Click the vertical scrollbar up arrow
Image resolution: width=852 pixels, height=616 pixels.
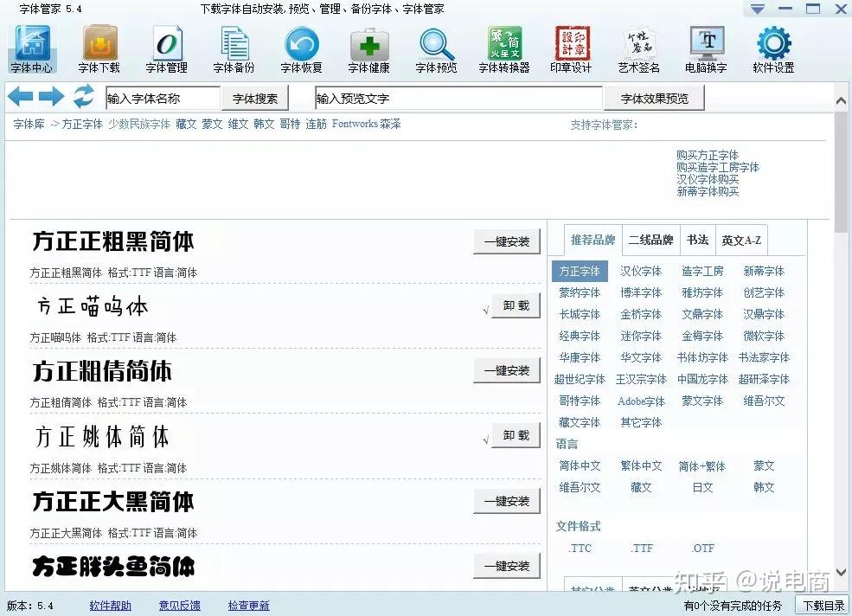pos(841,101)
